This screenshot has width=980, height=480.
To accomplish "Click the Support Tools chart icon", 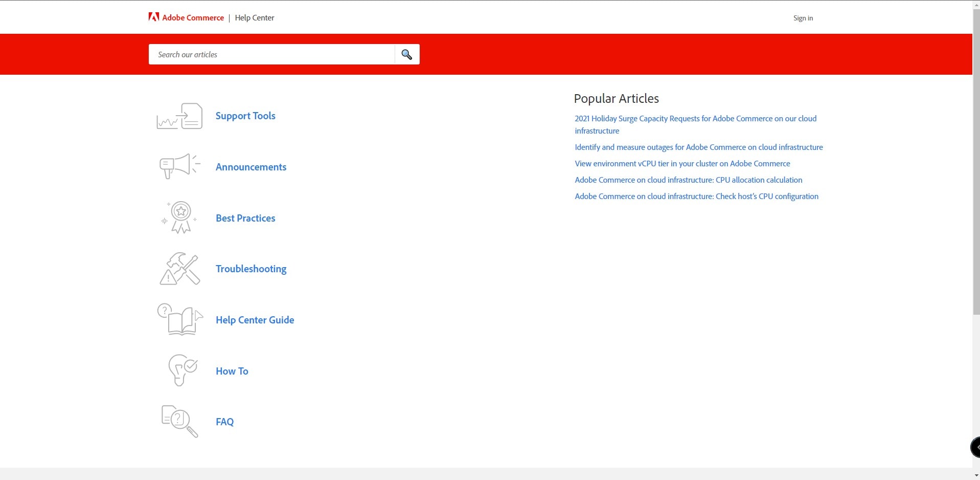I will [x=179, y=116].
